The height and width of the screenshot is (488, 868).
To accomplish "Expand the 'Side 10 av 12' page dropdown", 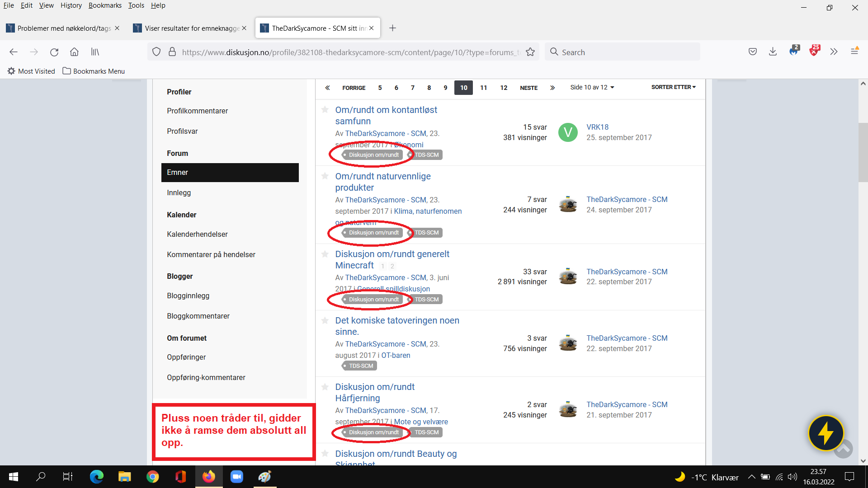I will pyautogui.click(x=592, y=87).
